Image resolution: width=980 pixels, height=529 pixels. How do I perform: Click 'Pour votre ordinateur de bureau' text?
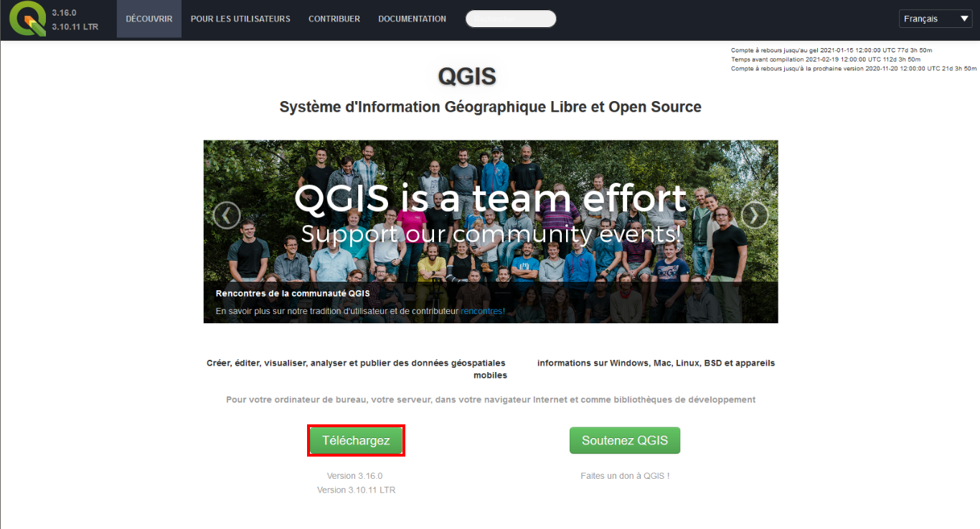click(x=491, y=400)
